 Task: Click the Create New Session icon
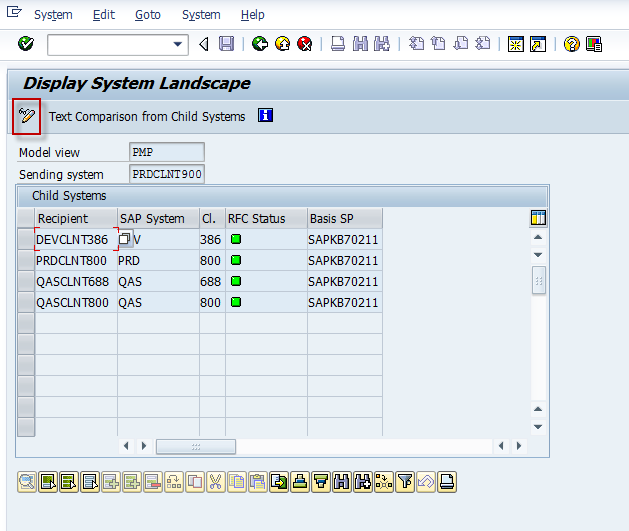point(515,44)
